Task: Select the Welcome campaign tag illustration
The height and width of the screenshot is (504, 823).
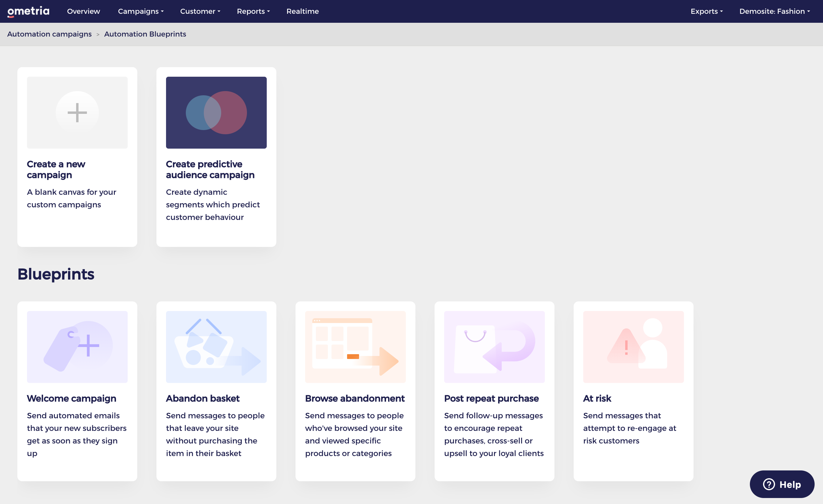Action: tap(77, 347)
